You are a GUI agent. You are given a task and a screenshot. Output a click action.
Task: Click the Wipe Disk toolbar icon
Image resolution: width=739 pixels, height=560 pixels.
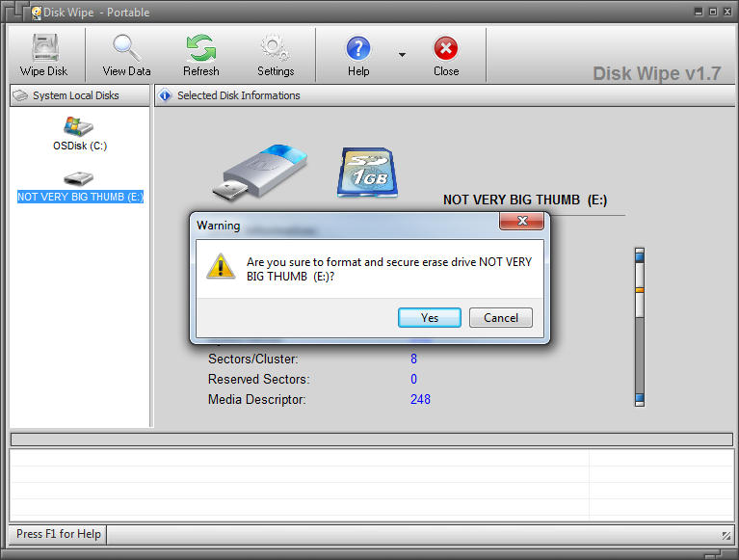(44, 48)
